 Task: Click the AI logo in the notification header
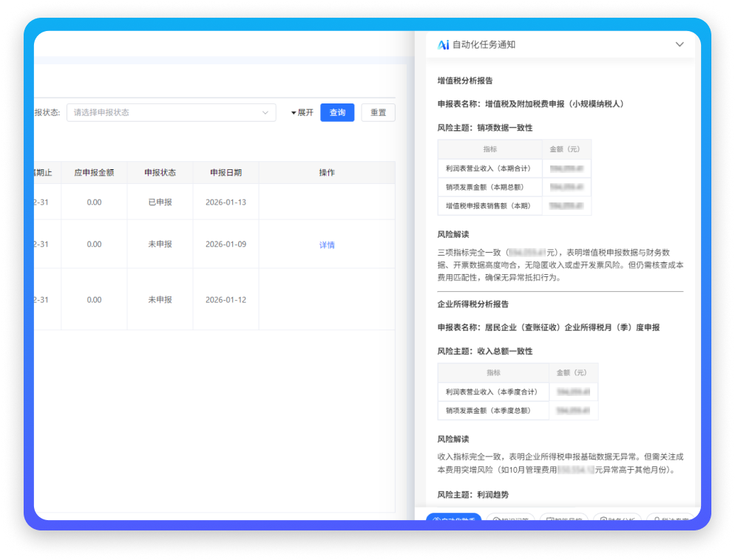443,45
